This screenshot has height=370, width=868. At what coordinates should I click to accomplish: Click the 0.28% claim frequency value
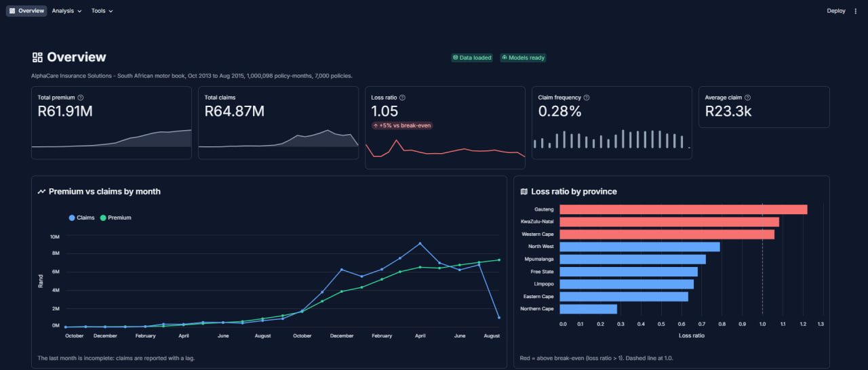coord(559,111)
